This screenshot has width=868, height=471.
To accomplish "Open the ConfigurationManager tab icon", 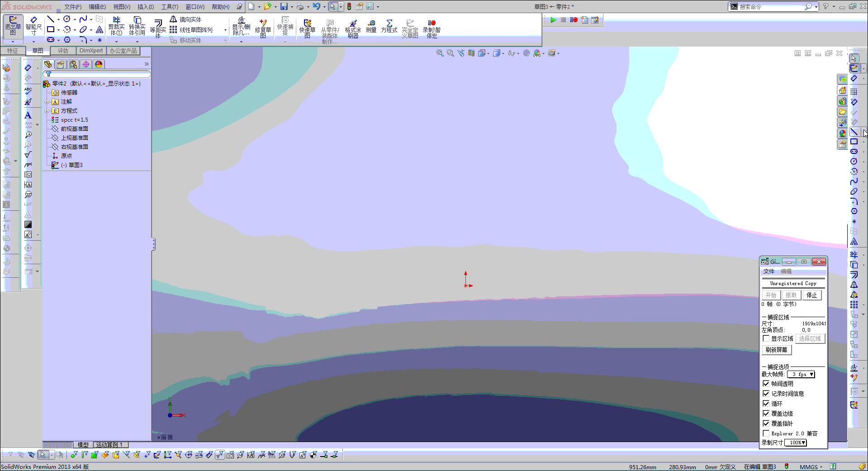I will [x=73, y=64].
